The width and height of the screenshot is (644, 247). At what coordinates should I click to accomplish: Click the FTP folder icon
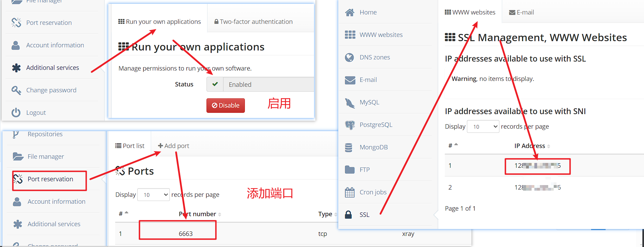[x=350, y=170]
